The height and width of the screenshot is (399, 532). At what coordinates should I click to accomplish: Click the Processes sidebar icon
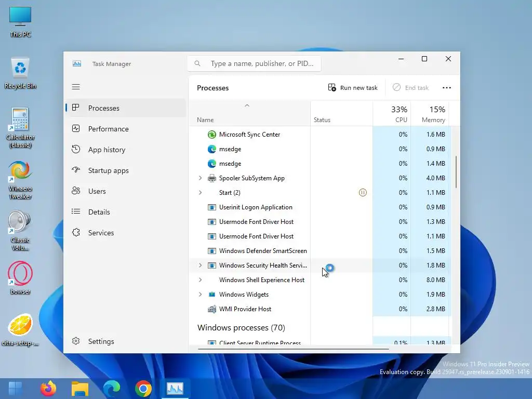76,108
